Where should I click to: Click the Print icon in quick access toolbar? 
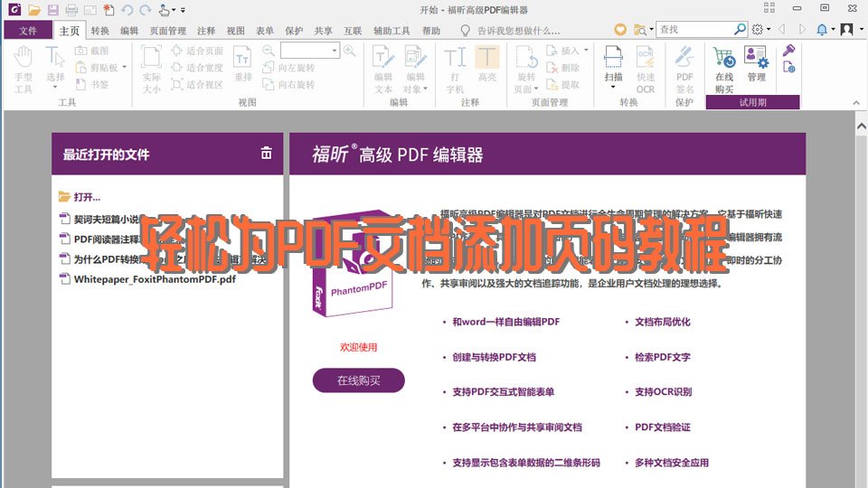point(71,10)
